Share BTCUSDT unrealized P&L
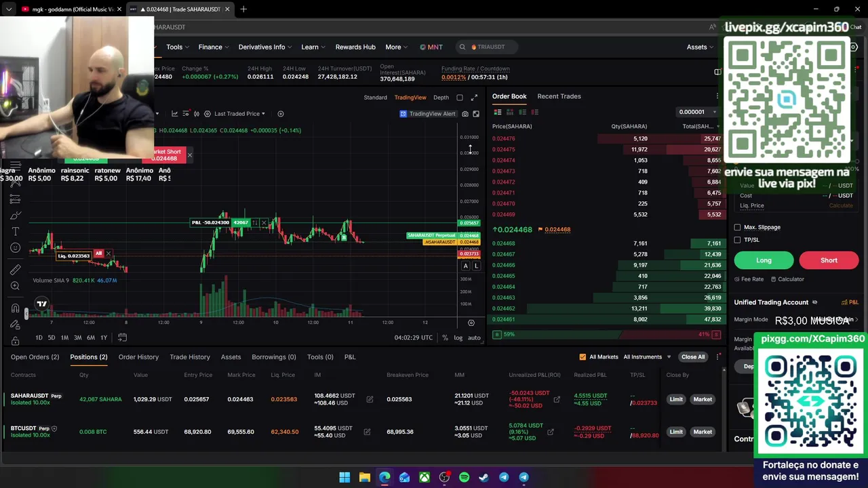Viewport: 868px width, 488px height. coord(550,432)
